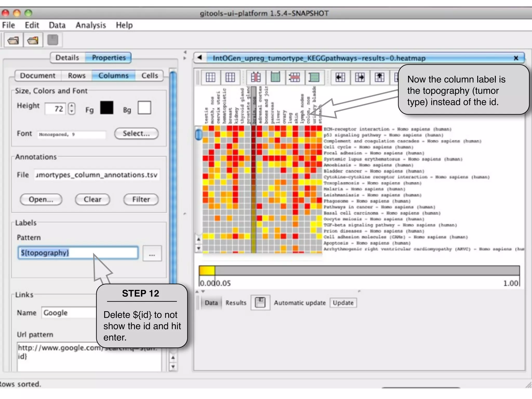This screenshot has height=399, width=532.
Task: Click the first grid select-all toolbar icon
Action: pos(210,77)
